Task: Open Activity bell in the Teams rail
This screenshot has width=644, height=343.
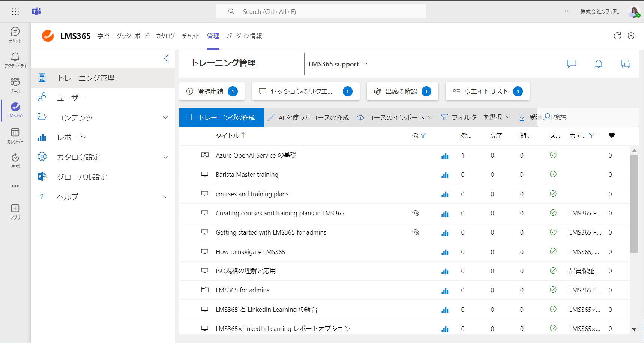Action: coord(15,60)
